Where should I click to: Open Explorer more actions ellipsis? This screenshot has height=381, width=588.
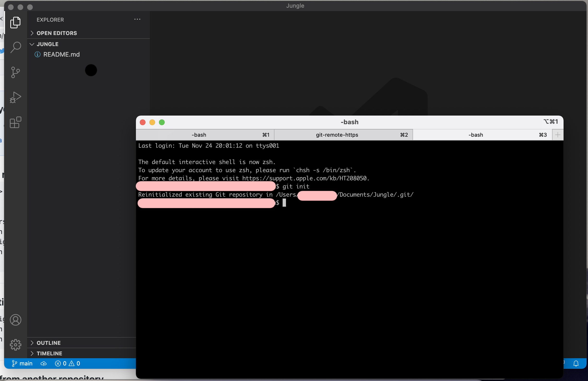(137, 19)
